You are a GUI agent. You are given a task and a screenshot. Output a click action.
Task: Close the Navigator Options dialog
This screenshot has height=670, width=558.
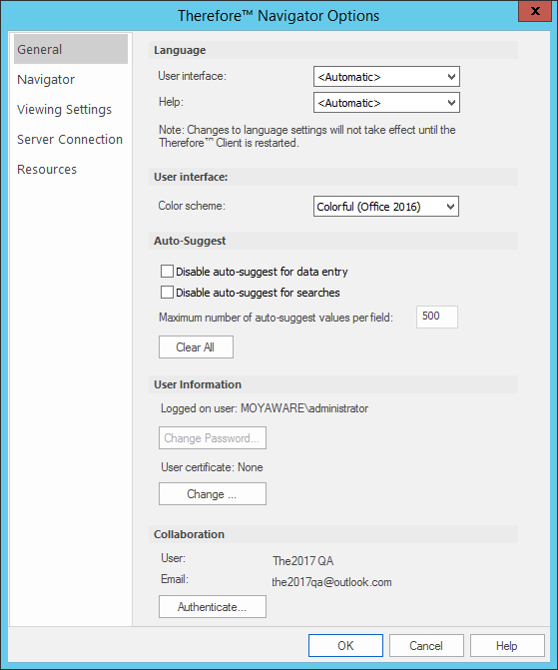[x=535, y=11]
